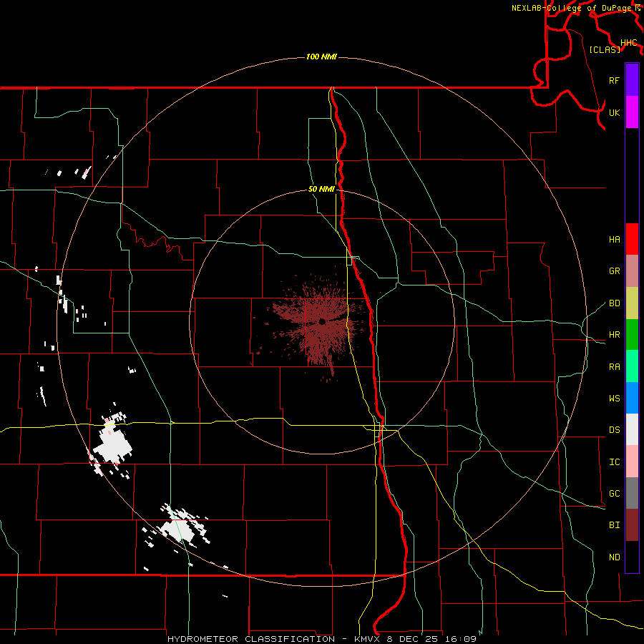Image resolution: width=644 pixels, height=644 pixels.
Task: Click the light pink IC legend swatch
Action: pyautogui.click(x=632, y=462)
